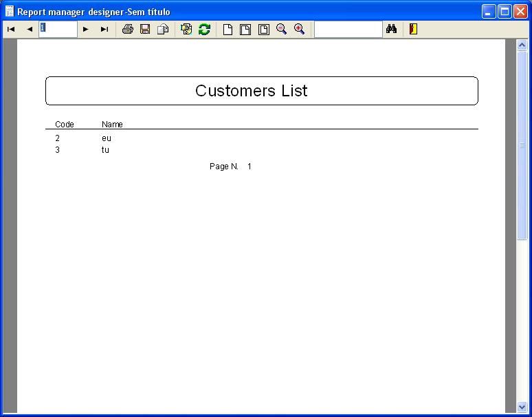Advance to the next page
The height and width of the screenshot is (417, 532).
[x=86, y=29]
